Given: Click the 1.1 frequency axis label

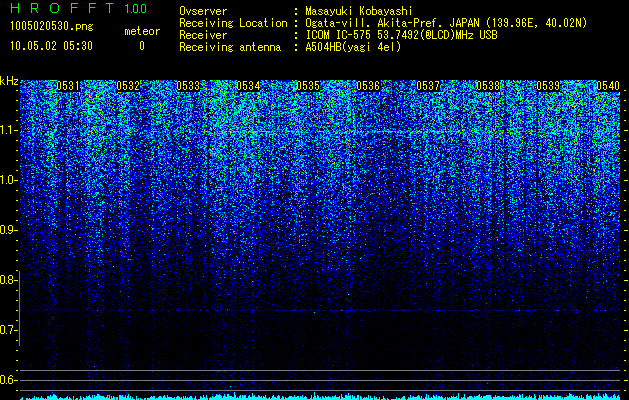Looking at the screenshot, I should 9,130.
